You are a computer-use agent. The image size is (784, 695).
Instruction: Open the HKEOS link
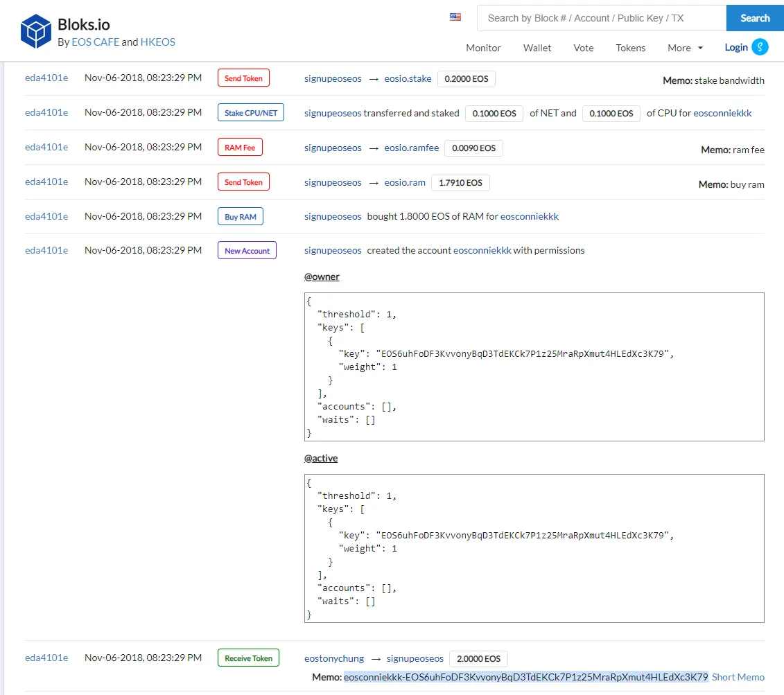coord(157,42)
